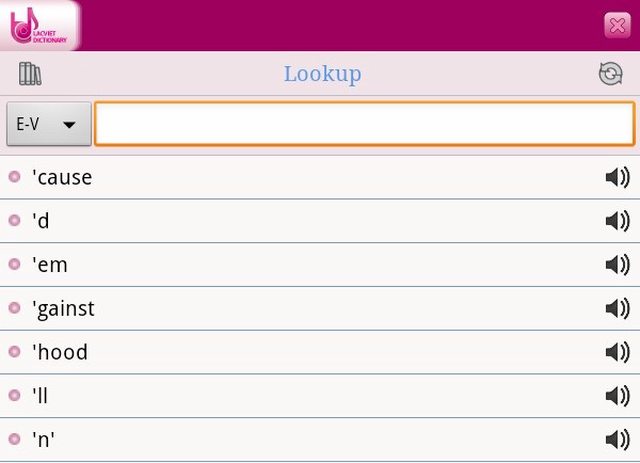Play pronunciation audio for 'gainst

coord(618,309)
